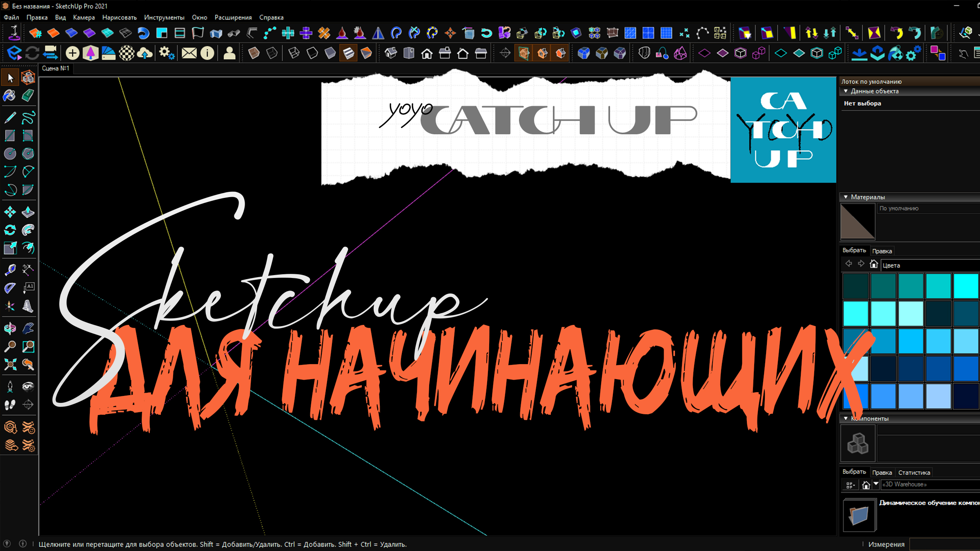Viewport: 980px width, 551px height.
Task: Select the Orbit tool
Action: [x=10, y=328]
